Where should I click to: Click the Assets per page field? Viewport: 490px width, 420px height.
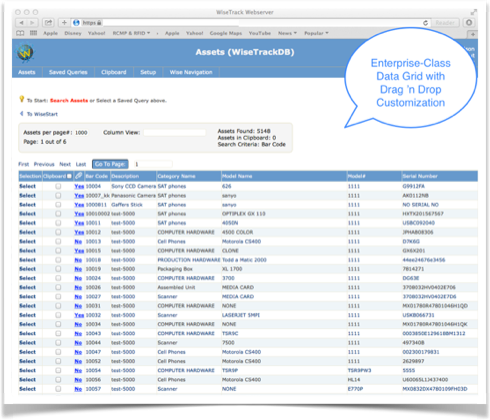click(x=81, y=133)
